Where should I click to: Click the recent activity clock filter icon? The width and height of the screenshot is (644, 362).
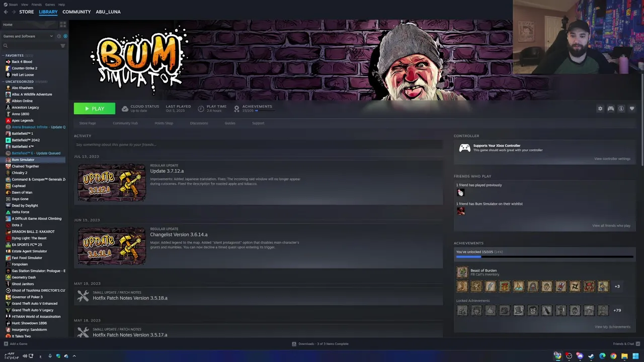coord(59,36)
